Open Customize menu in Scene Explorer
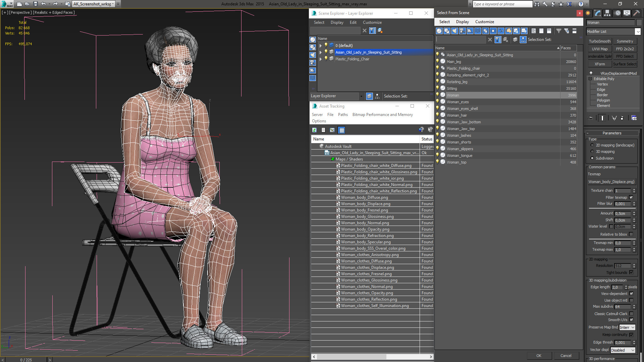 tap(372, 22)
